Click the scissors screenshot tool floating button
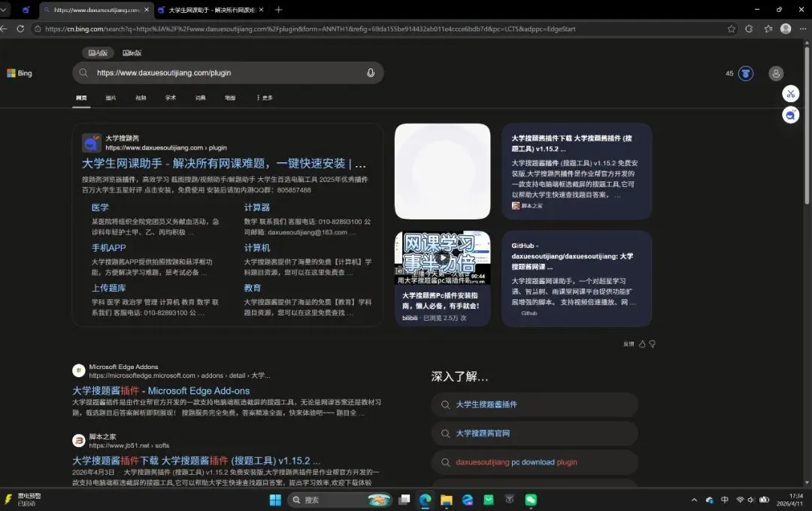This screenshot has height=511, width=812. point(791,94)
